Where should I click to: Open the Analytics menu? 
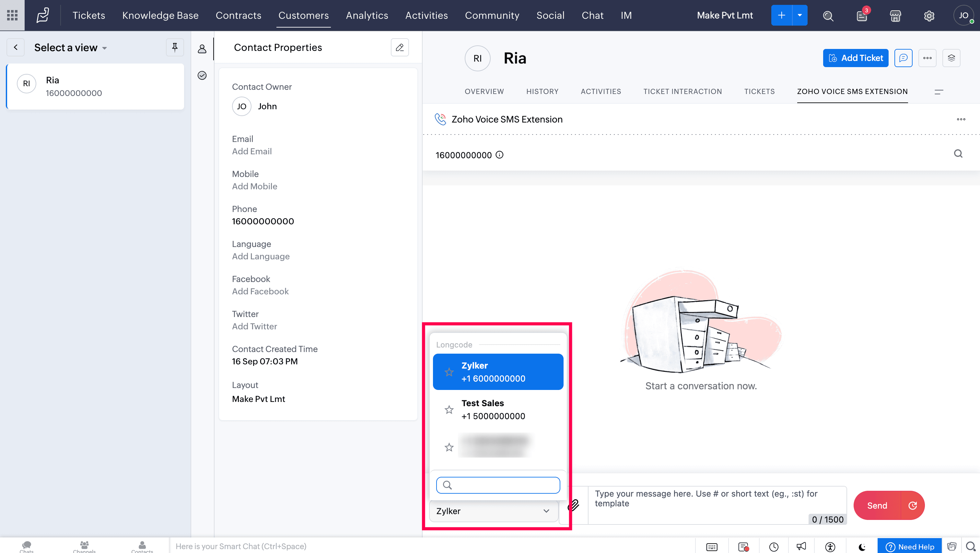point(367,15)
